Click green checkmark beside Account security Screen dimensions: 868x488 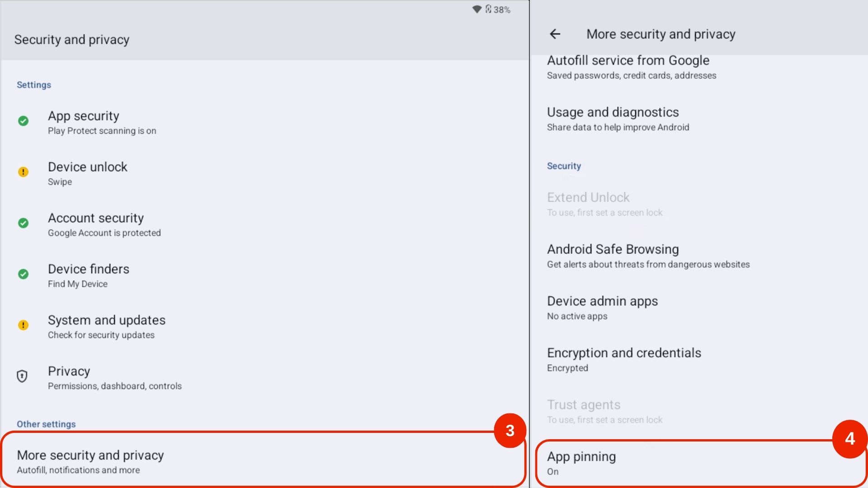[23, 223]
